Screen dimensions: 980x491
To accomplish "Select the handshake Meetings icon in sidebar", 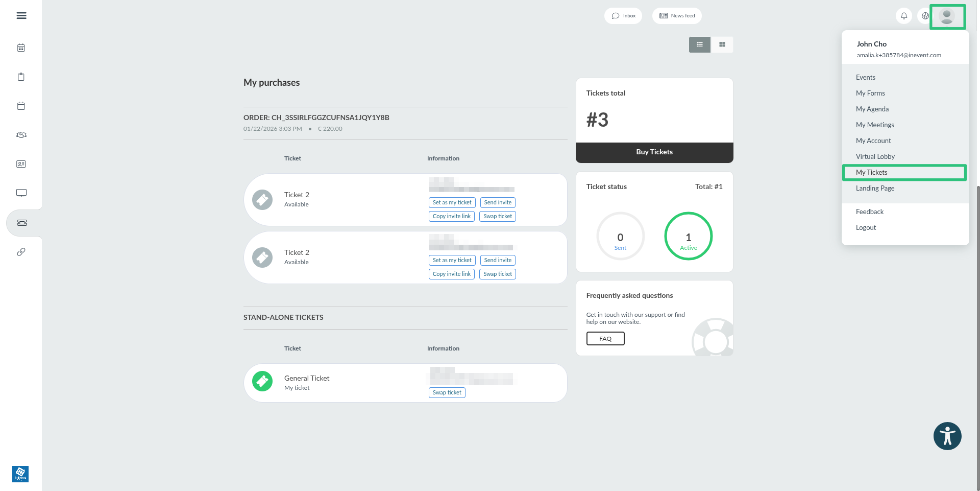I will click(x=21, y=134).
